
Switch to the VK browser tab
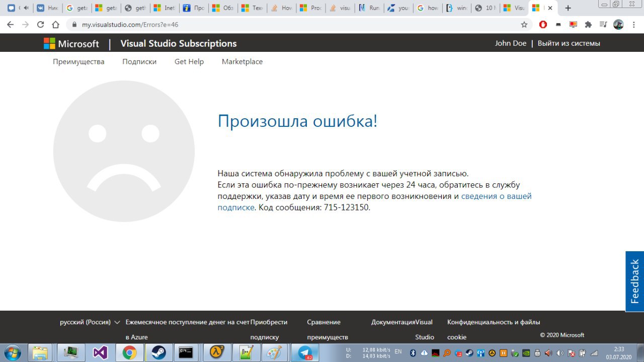point(47,8)
